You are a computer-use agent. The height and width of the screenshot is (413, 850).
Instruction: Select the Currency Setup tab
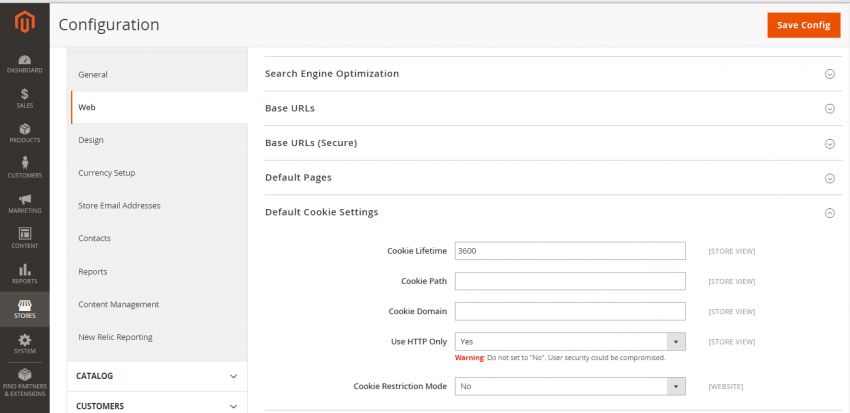tap(159, 173)
